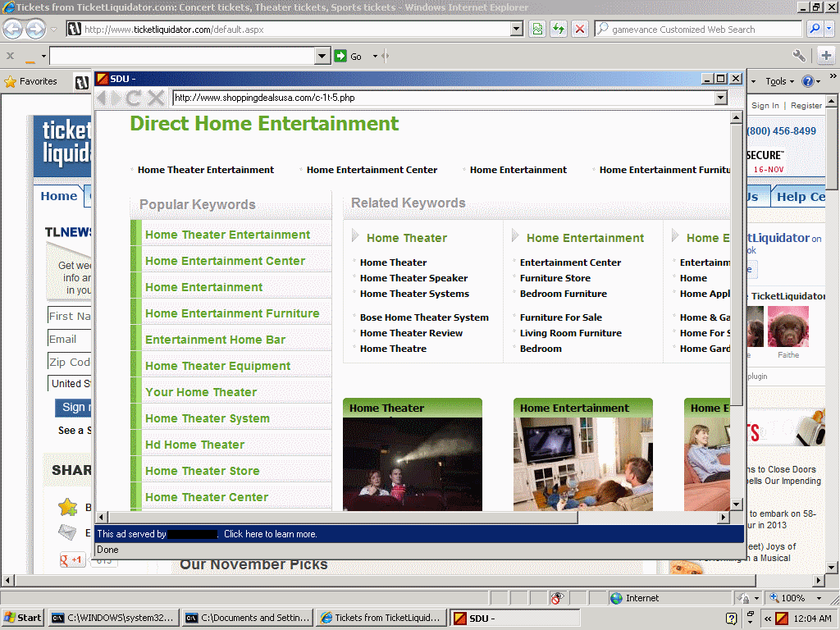840x630 pixels.
Task: Click the Home Theater related keywords heading
Action: 407,238
